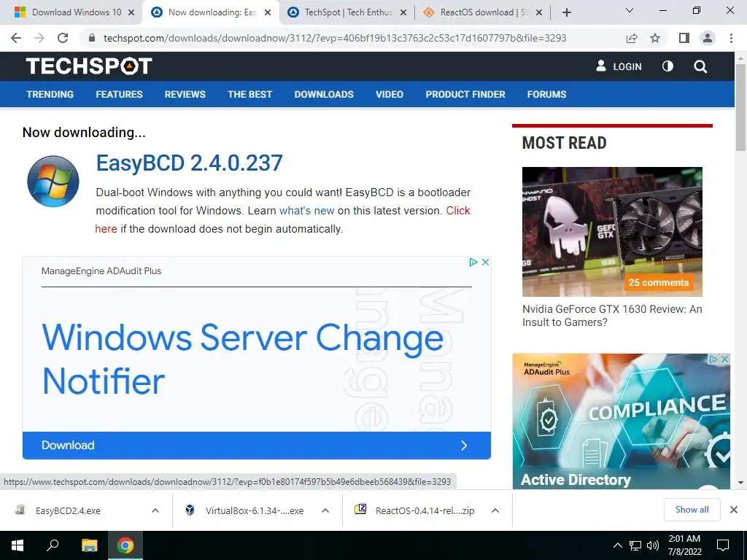Bookmark this page with the star
This screenshot has width=747, height=560.
pos(655,38)
